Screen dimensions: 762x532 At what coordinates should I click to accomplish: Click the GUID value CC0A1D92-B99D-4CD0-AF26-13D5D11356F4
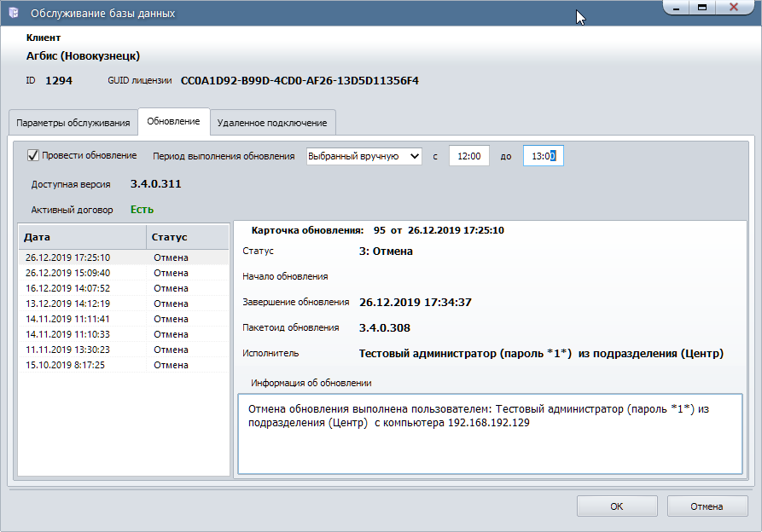tap(300, 81)
